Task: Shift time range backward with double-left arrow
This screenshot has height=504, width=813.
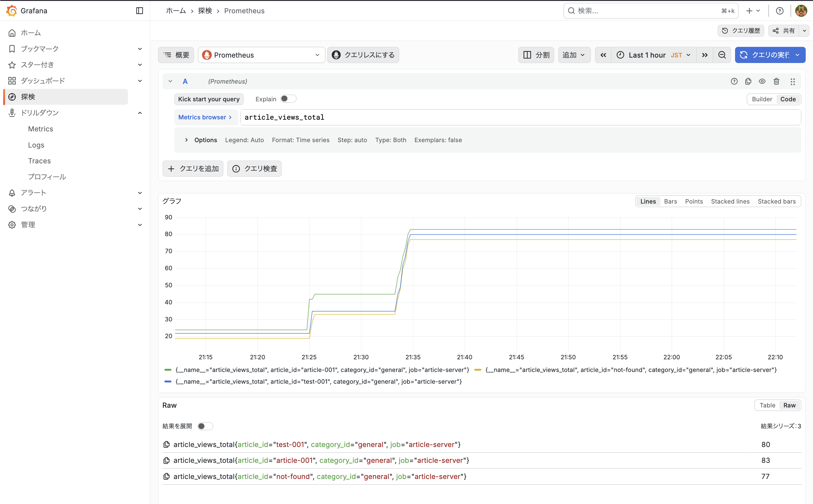Action: (603, 55)
